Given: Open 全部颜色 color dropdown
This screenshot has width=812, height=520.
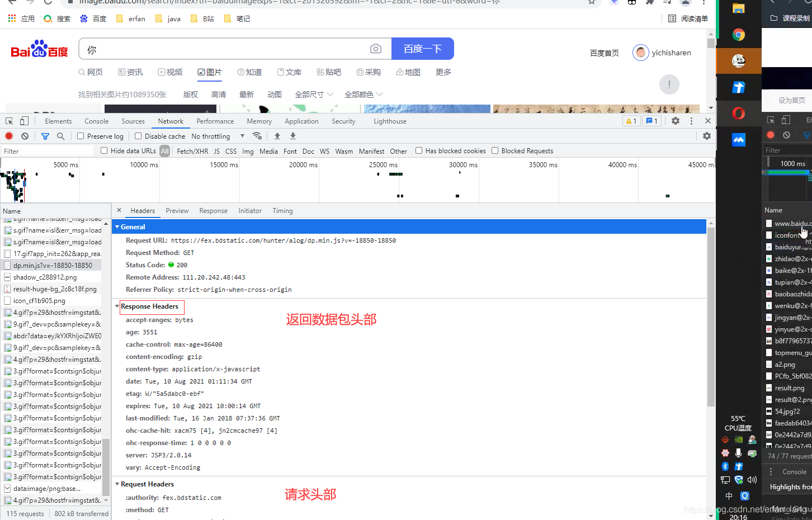Looking at the screenshot, I should [x=364, y=94].
